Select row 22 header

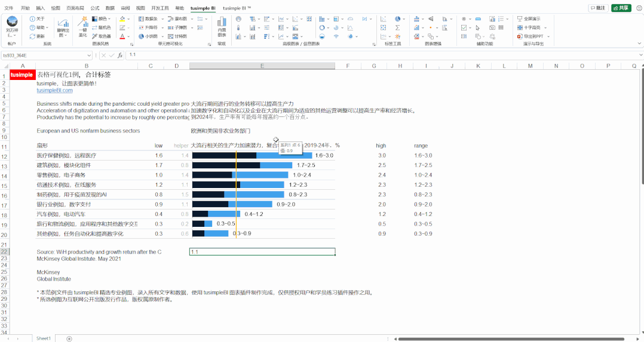click(4, 252)
